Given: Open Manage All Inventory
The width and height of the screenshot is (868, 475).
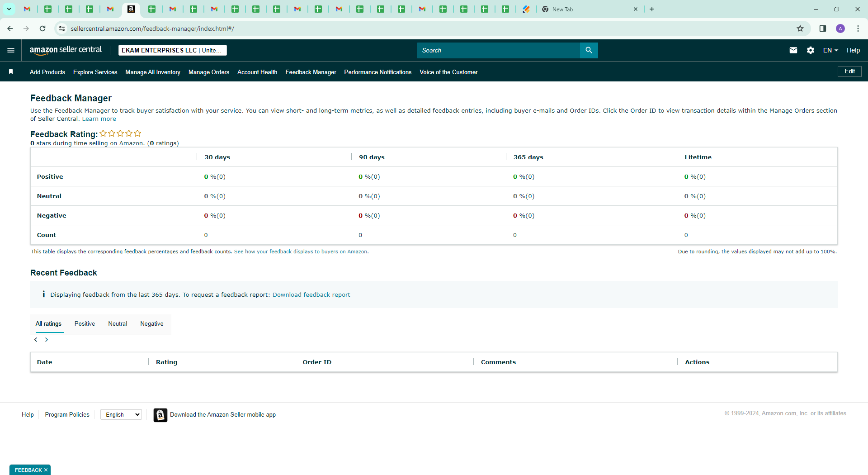Looking at the screenshot, I should coord(153,72).
